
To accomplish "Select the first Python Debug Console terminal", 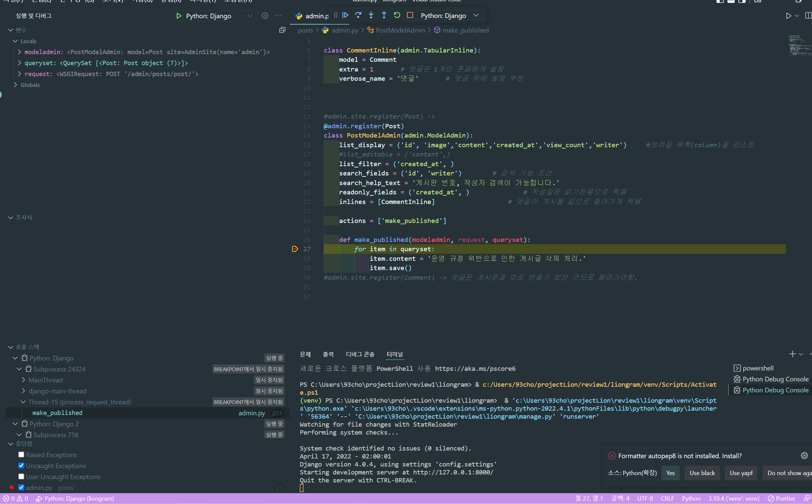I will coord(771,379).
